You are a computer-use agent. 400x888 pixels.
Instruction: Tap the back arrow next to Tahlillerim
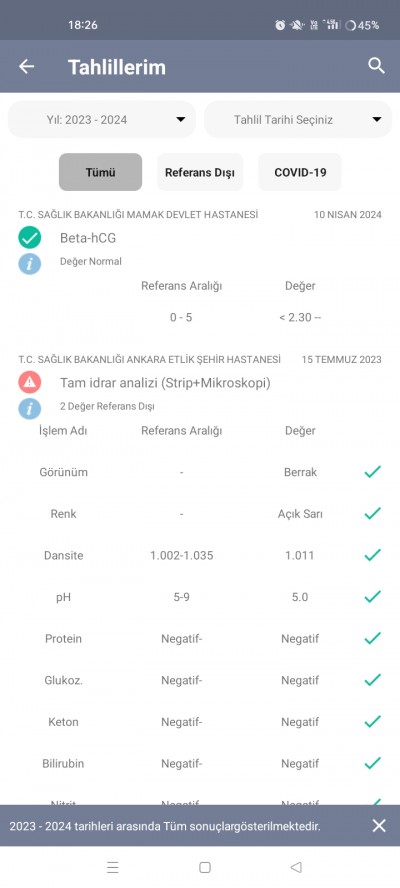tap(26, 66)
